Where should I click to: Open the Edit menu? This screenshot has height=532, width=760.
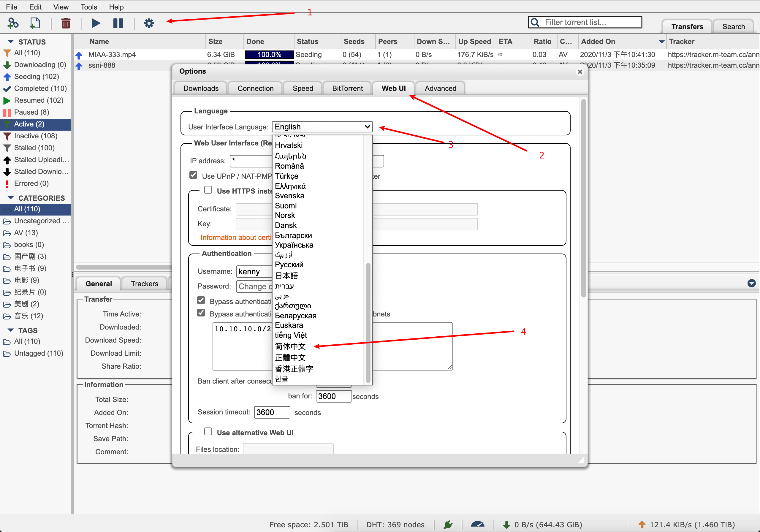click(35, 7)
